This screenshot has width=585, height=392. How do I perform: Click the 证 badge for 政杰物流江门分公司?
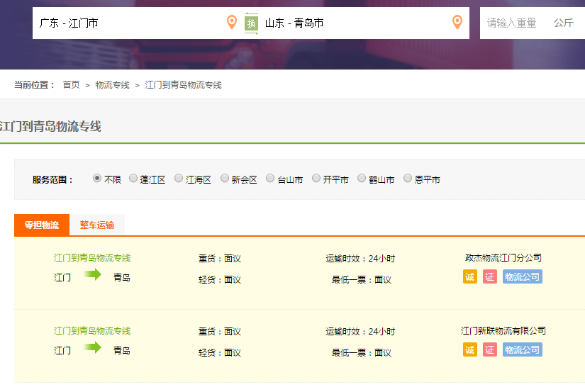[x=490, y=276]
